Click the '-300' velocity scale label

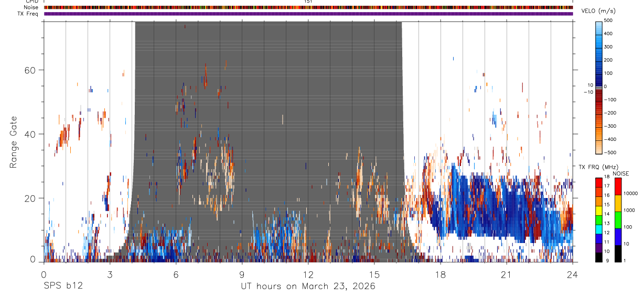point(611,126)
